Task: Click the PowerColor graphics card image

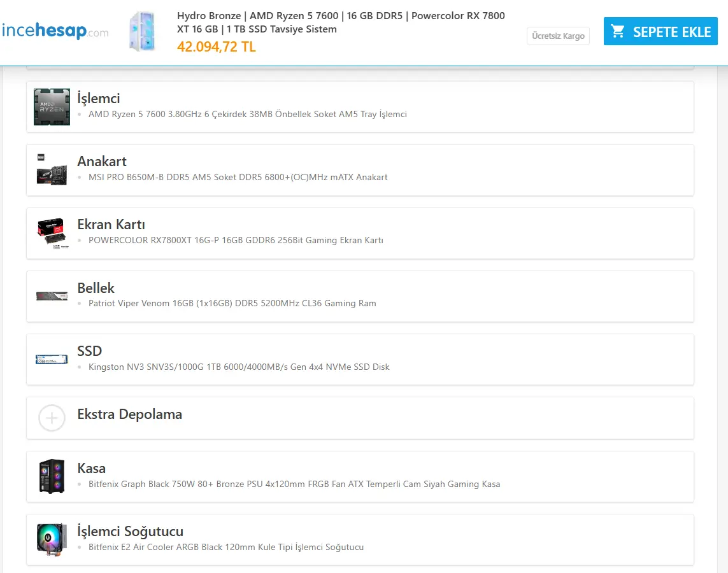Action: 52,233
